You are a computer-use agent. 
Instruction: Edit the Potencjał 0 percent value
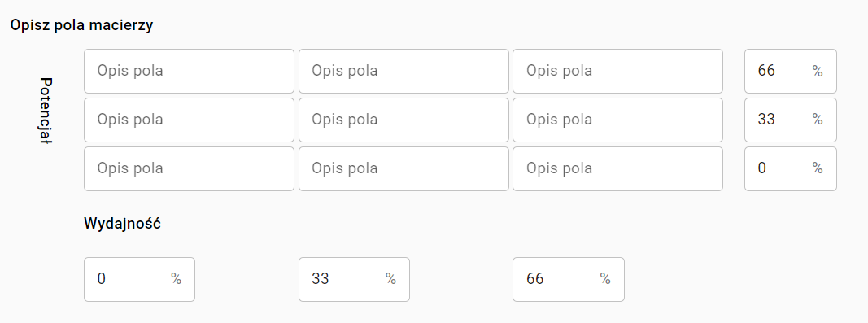tap(791, 168)
